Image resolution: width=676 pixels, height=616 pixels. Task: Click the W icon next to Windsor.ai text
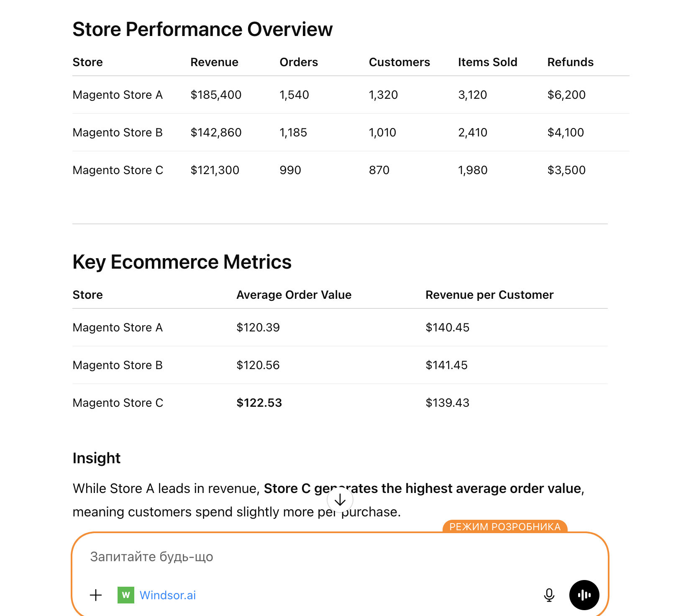pos(127,595)
